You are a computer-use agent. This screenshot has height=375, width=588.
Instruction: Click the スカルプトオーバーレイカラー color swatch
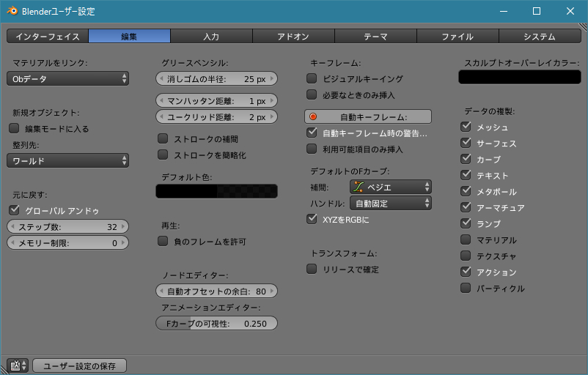520,77
